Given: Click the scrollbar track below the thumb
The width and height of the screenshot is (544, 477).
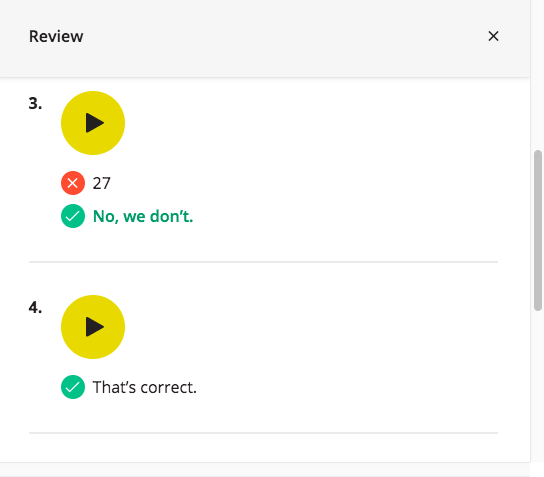Looking at the screenshot, I should click(x=538, y=385).
